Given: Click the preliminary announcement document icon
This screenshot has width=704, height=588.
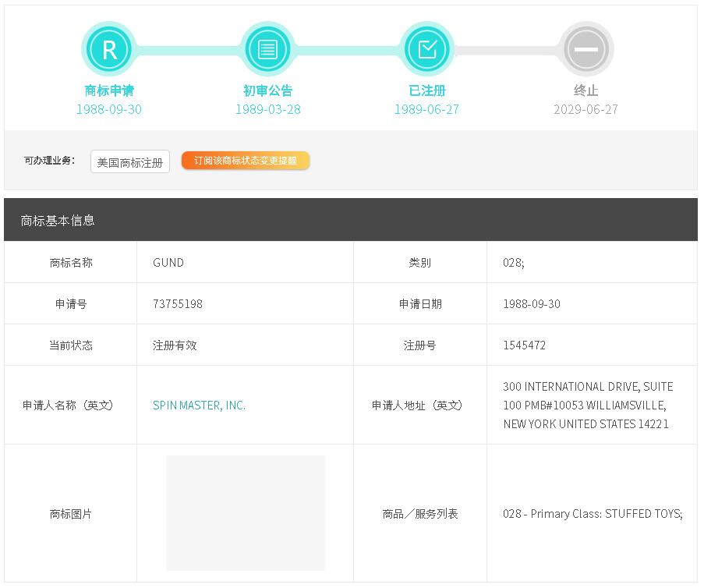Looking at the screenshot, I should tap(267, 49).
